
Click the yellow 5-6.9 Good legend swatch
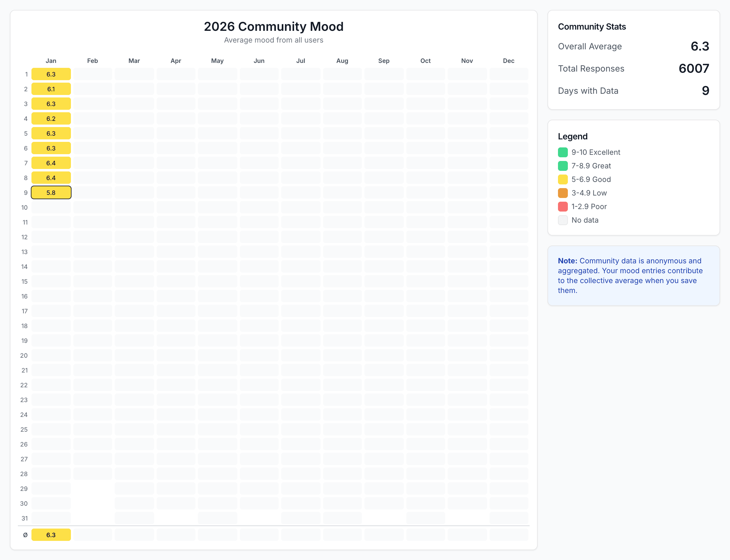(563, 179)
